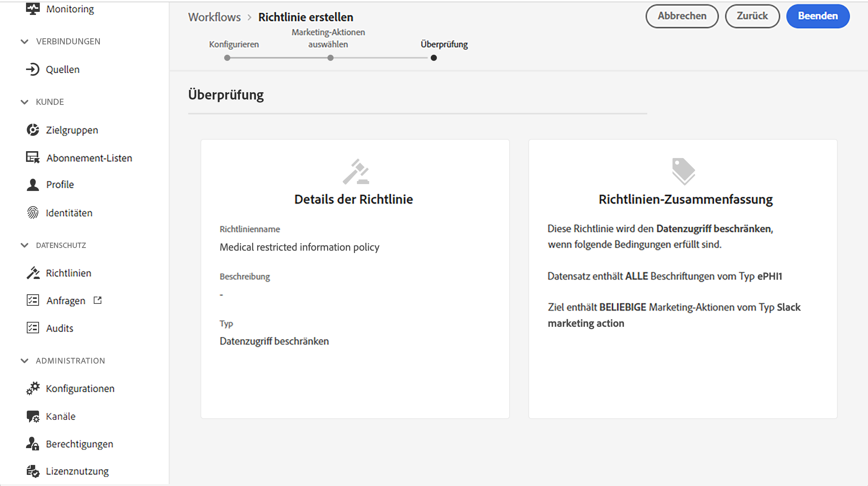Jump to the Konfigurieren step marker
The width and height of the screenshot is (868, 486).
point(227,58)
